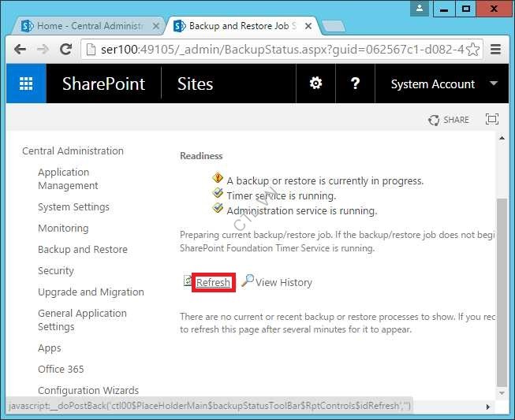Screen dimensions: 515x420
Task: Click the Readiness heading
Action: [201, 156]
